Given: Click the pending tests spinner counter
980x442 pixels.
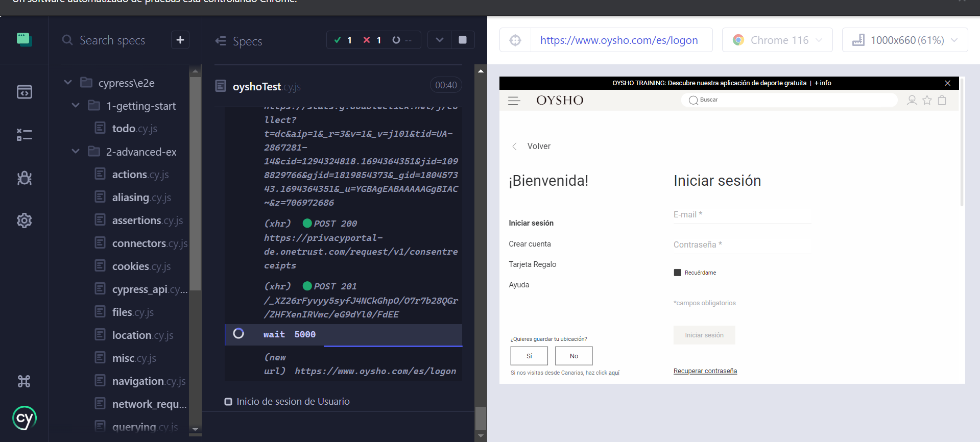Looking at the screenshot, I should [x=402, y=40].
